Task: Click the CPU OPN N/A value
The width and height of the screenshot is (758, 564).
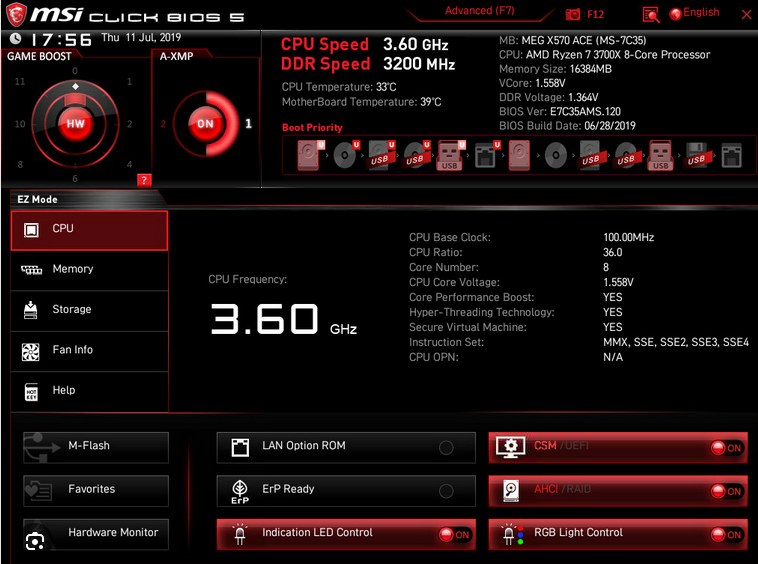Action: point(613,357)
